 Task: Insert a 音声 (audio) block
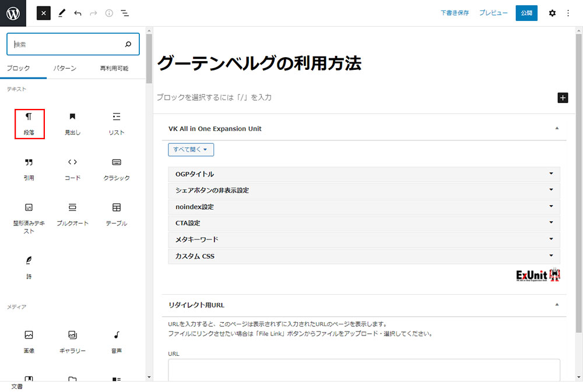point(116,341)
